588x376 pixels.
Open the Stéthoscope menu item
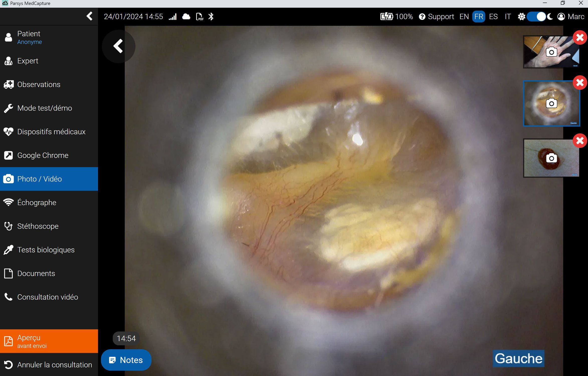[38, 226]
